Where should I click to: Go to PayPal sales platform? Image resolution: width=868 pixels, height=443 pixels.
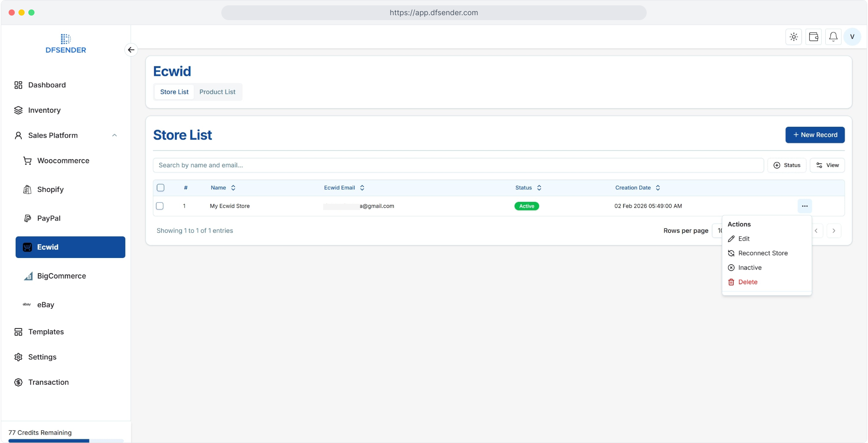tap(48, 218)
